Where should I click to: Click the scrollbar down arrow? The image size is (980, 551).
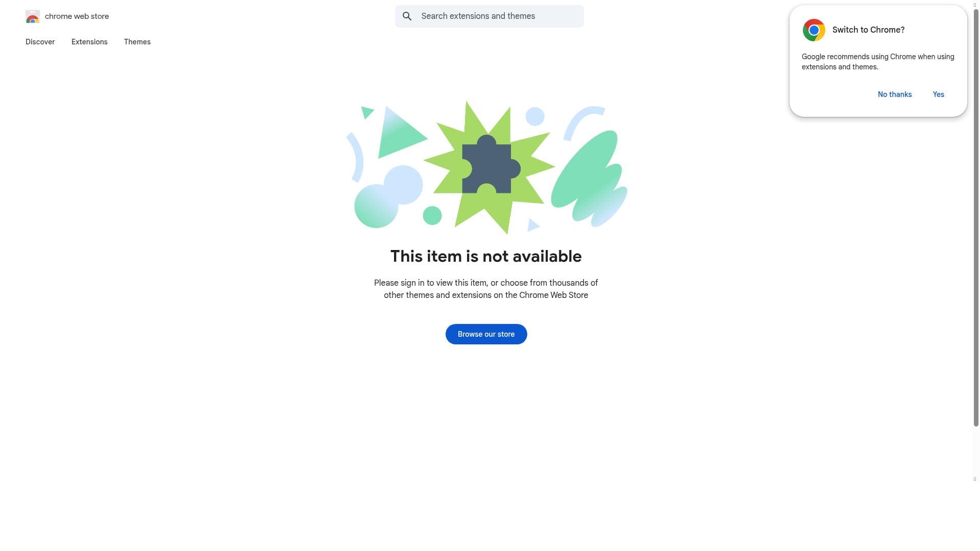(975, 479)
